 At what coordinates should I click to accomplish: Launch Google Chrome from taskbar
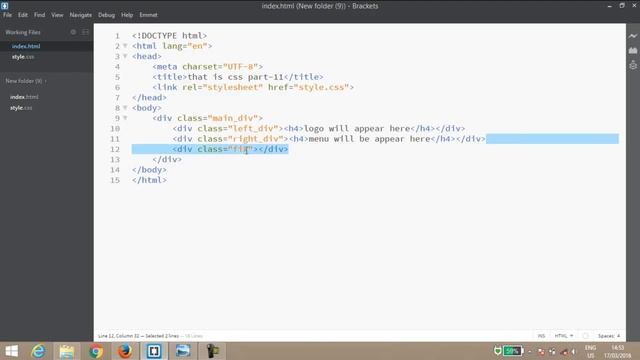tap(96, 351)
